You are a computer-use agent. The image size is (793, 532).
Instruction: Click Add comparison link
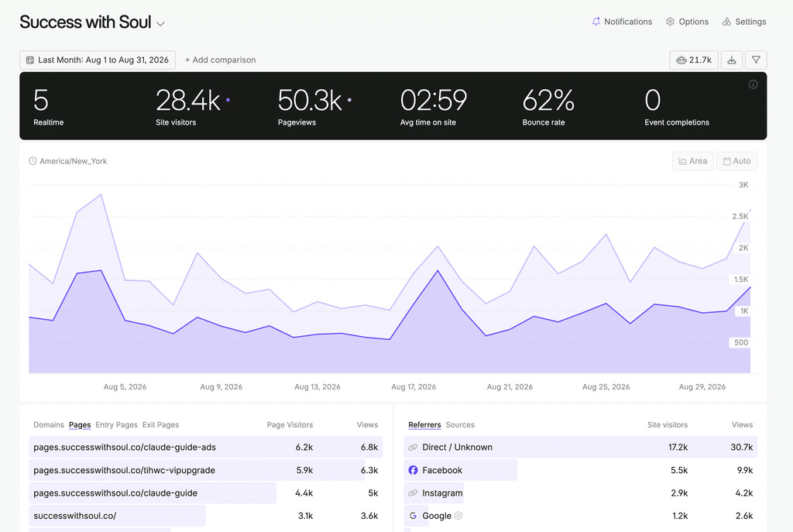[221, 60]
